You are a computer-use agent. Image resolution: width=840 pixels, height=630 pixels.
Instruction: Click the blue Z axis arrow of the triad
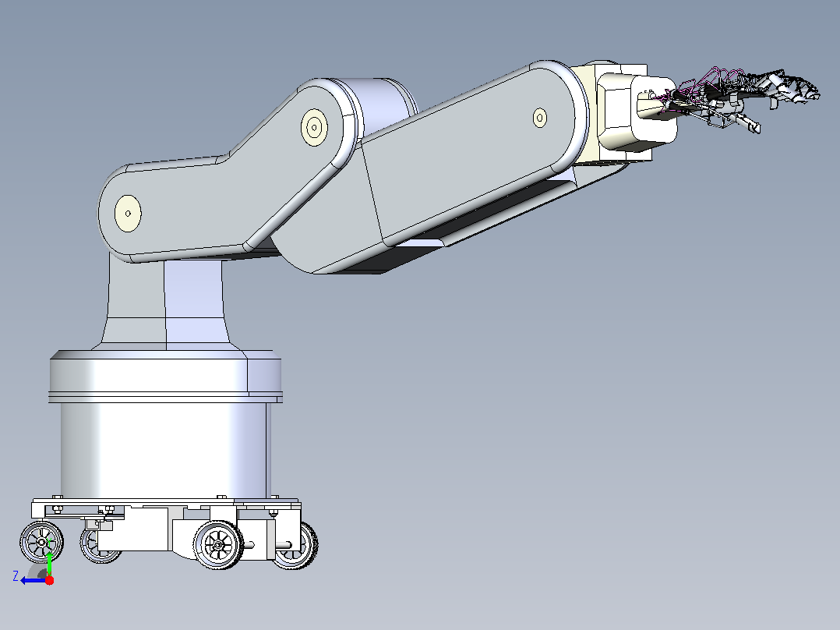tap(33, 581)
